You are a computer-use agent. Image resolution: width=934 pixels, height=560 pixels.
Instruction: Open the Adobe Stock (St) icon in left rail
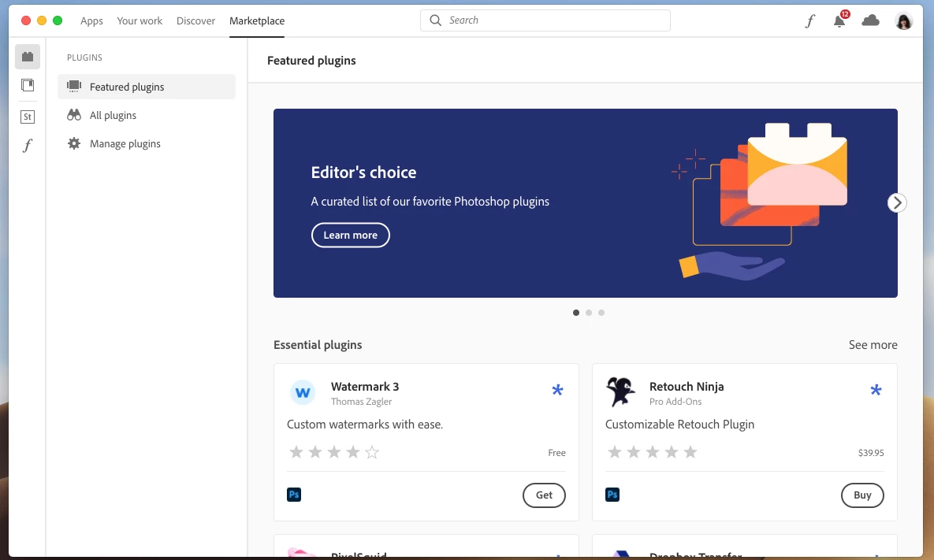tap(28, 117)
